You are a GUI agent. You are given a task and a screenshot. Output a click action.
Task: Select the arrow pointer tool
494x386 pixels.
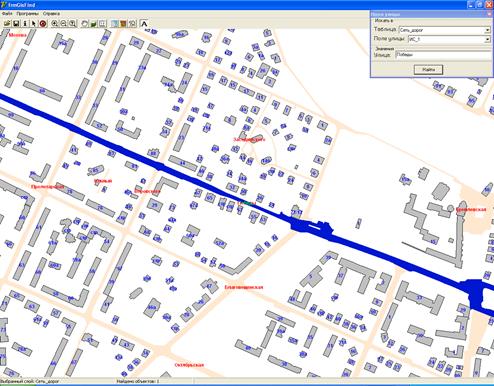(34, 23)
